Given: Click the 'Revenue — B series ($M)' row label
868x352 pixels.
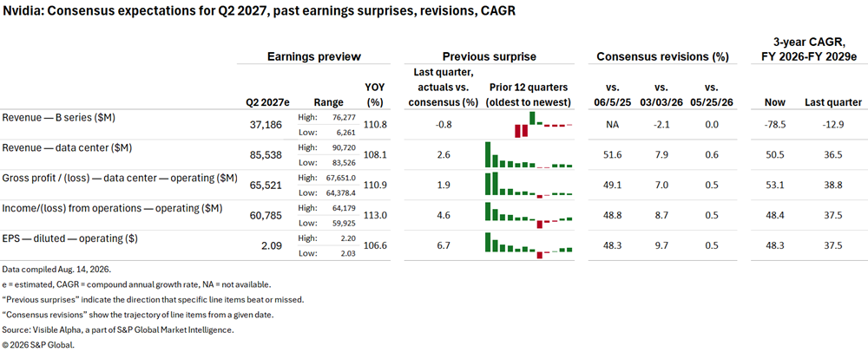Looking at the screenshot, I should pos(59,118).
